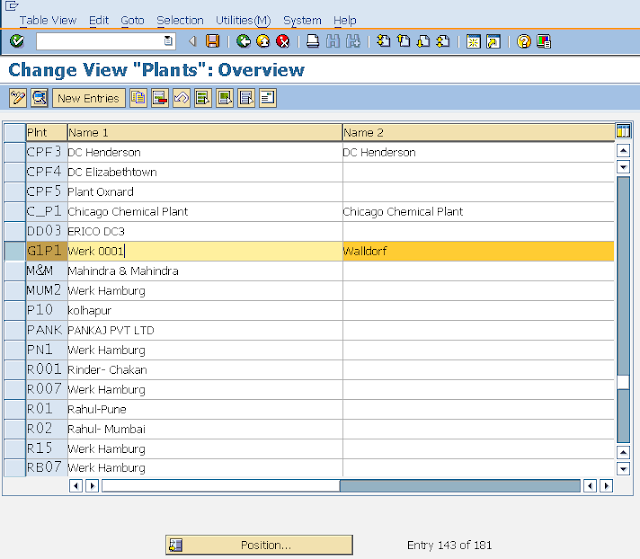Collapse the command field with the left triangle
The width and height of the screenshot is (640, 559).
pos(193,41)
